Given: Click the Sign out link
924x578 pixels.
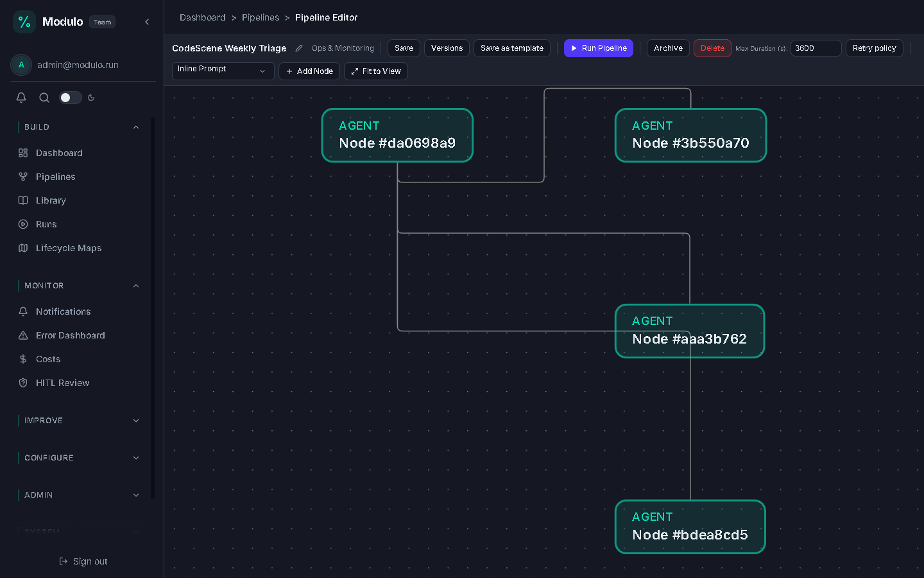Looking at the screenshot, I should [83, 561].
